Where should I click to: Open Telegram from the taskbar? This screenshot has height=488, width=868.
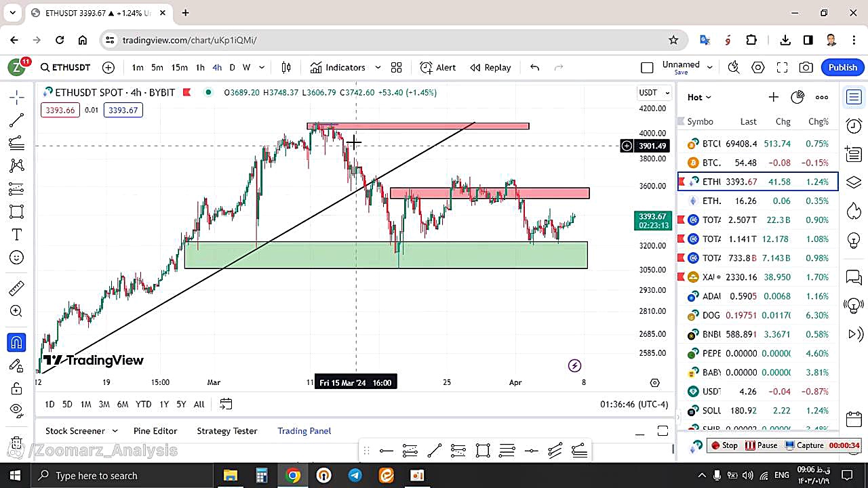[x=355, y=475]
